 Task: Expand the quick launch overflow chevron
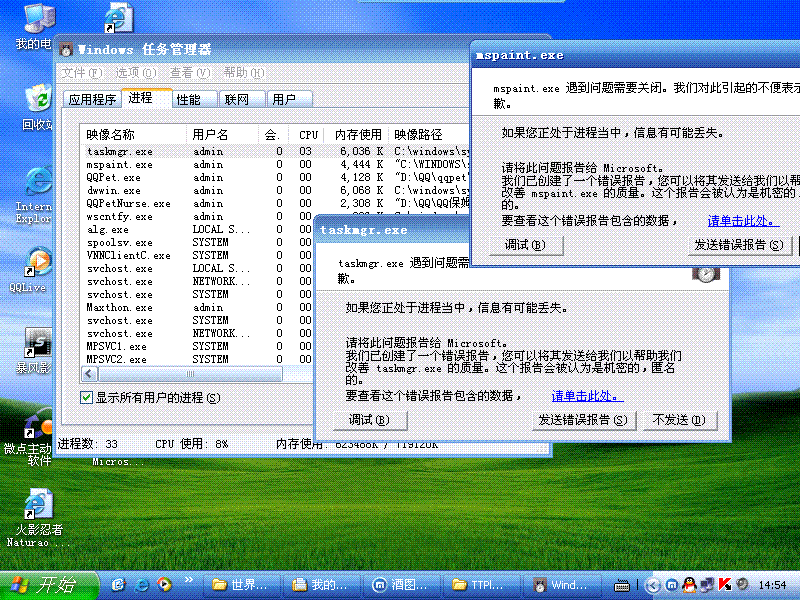[x=188, y=580]
